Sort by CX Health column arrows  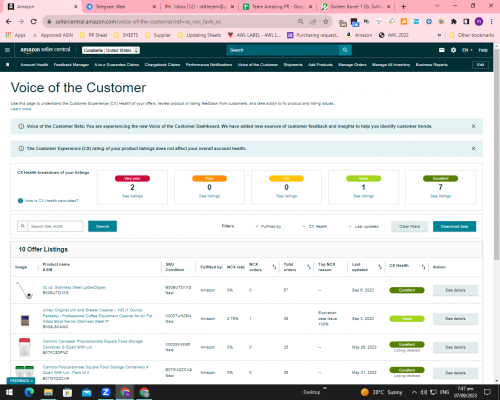(423, 267)
